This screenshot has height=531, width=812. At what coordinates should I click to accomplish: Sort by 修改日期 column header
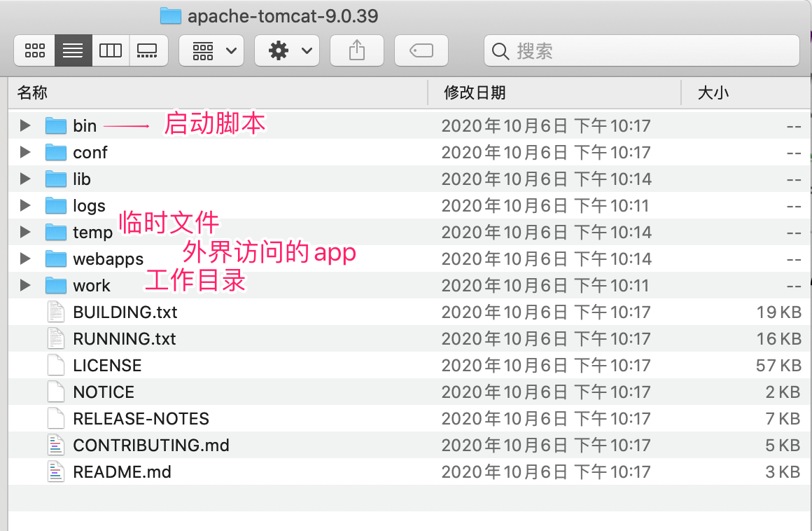point(475,92)
